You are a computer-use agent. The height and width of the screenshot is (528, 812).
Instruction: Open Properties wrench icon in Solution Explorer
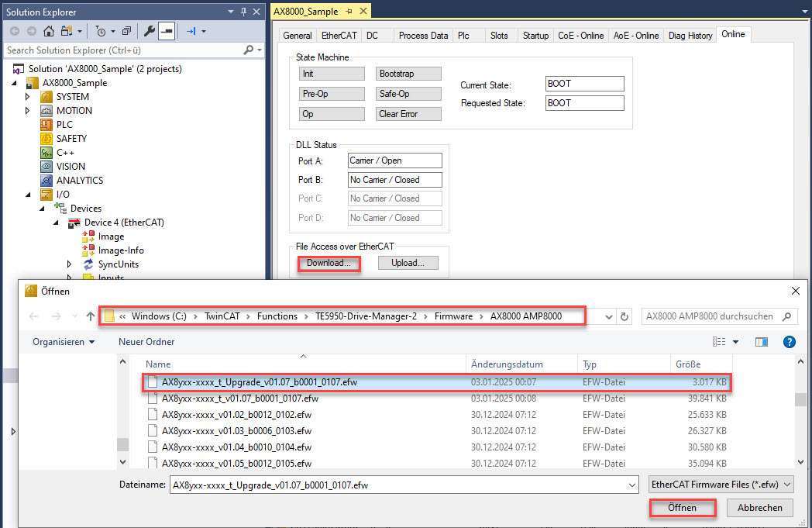pos(149,31)
